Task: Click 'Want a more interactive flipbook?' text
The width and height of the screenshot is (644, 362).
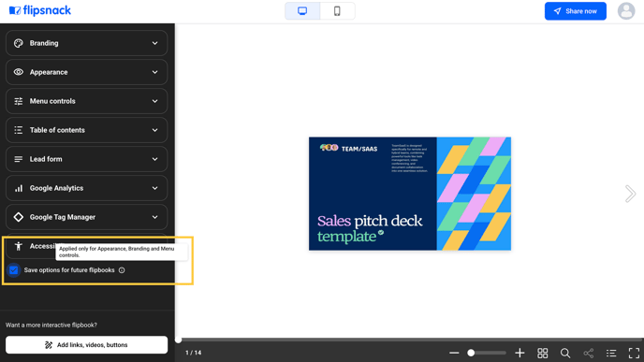Action: click(x=51, y=325)
